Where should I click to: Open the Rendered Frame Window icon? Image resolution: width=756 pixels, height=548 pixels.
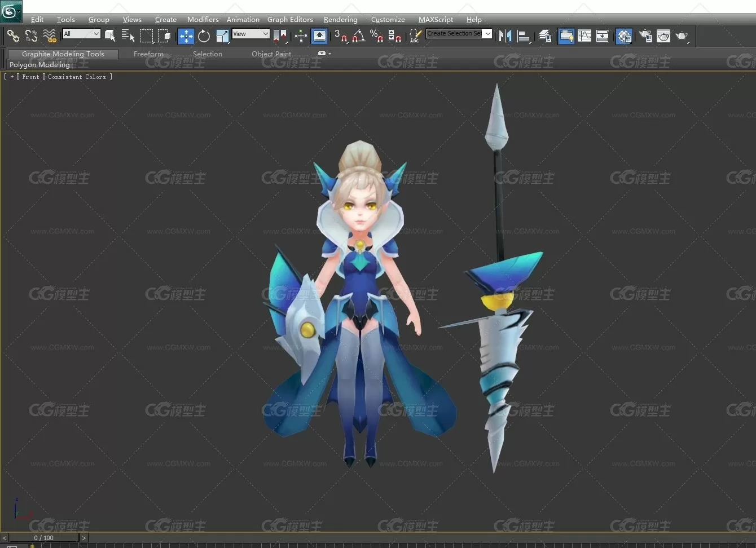[x=663, y=36]
